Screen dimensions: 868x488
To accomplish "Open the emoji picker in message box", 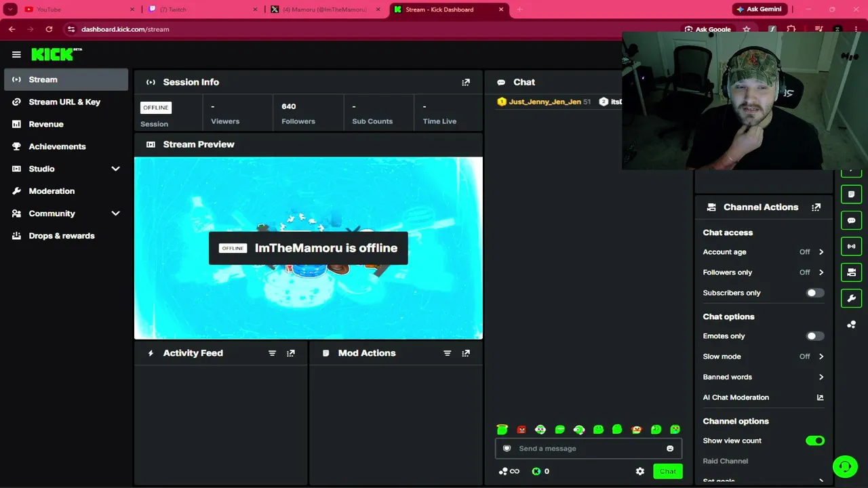I will pos(670,449).
